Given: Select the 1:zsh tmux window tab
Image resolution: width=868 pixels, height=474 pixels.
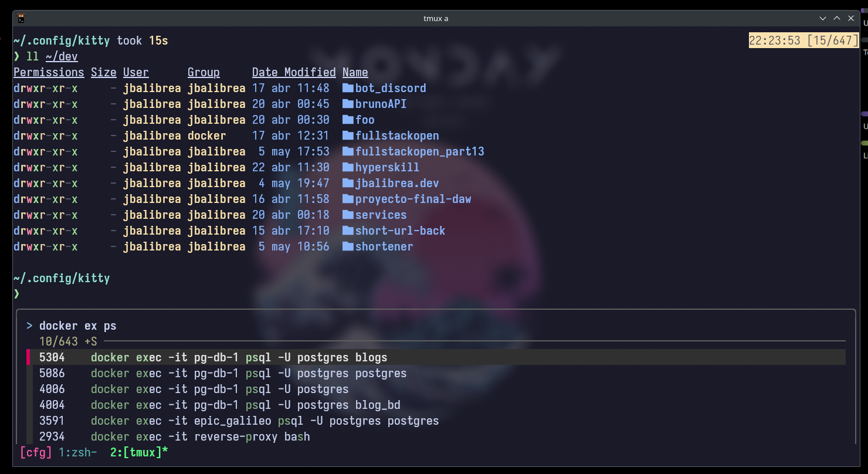Looking at the screenshot, I should point(78,452).
